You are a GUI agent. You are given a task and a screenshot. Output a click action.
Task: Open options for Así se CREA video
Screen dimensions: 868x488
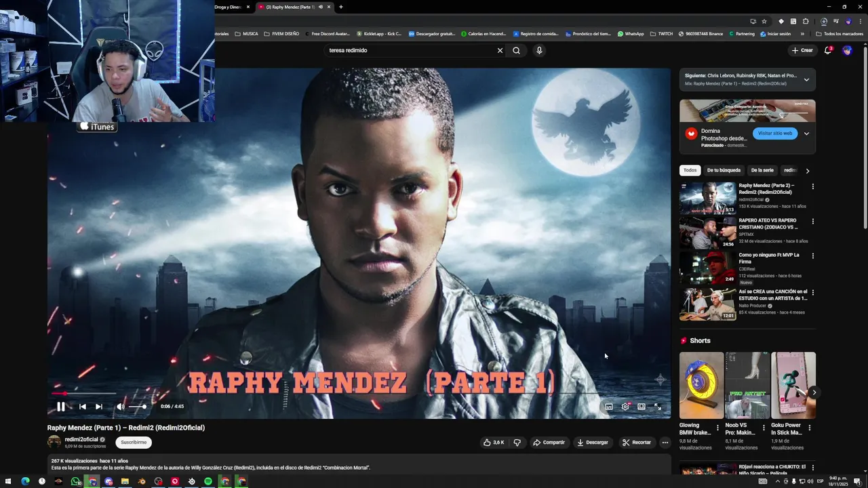pos(813,292)
